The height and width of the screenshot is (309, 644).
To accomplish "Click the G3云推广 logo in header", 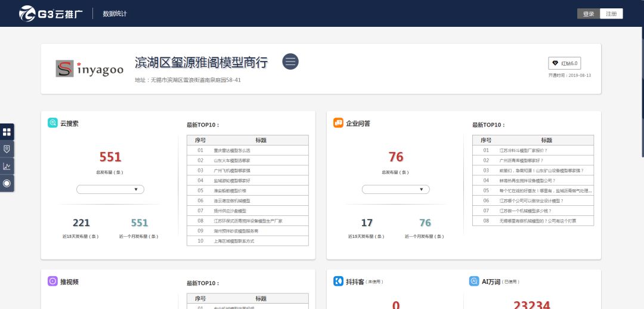I will (x=51, y=14).
